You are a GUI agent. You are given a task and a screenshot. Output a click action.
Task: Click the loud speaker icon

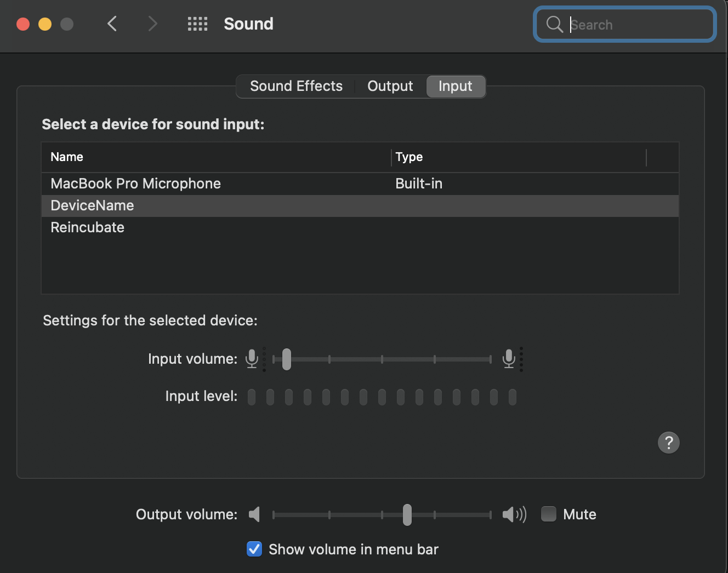[x=514, y=514]
